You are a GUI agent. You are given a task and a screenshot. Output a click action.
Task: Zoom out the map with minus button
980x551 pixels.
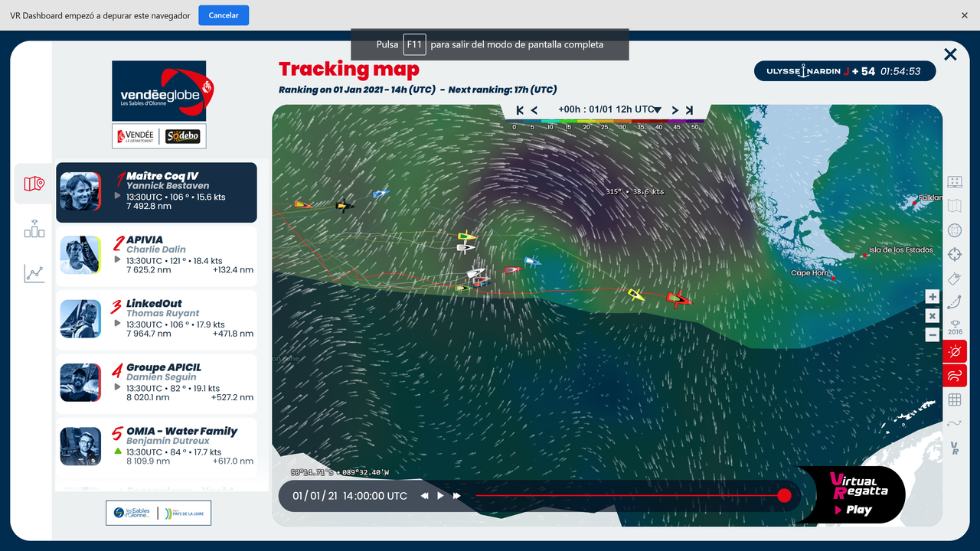932,335
